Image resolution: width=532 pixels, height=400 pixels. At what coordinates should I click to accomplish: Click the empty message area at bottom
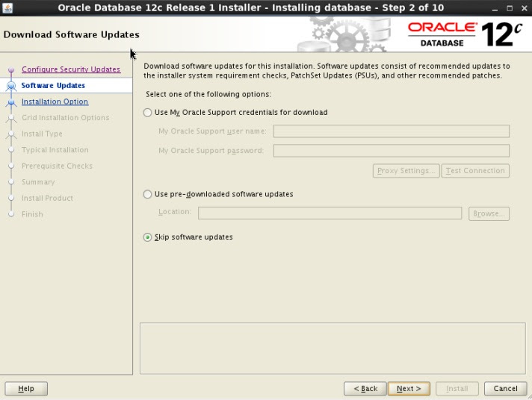[x=332, y=349]
